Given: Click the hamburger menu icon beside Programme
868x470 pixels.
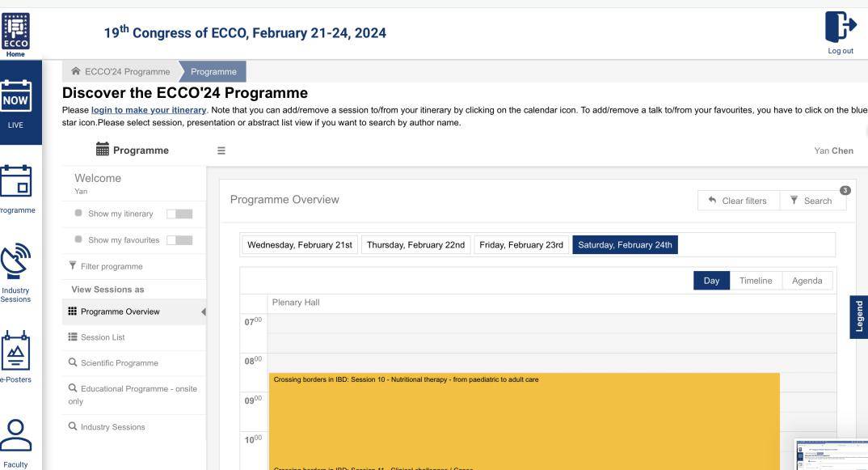Looking at the screenshot, I should [221, 150].
